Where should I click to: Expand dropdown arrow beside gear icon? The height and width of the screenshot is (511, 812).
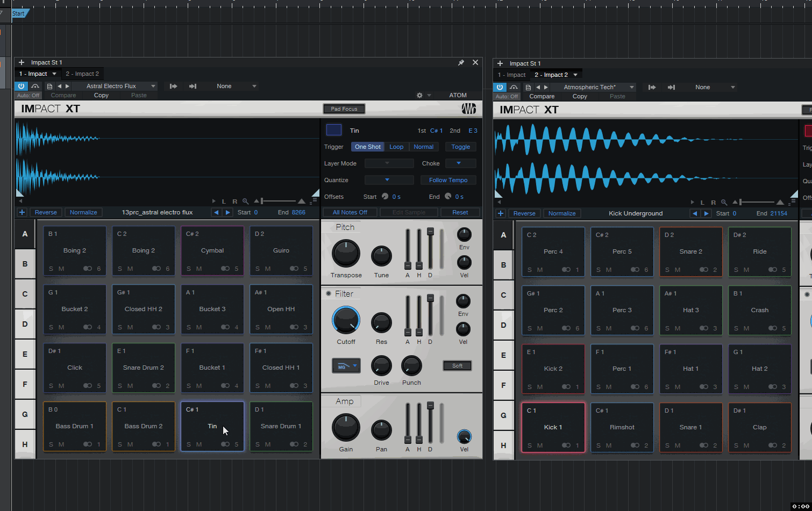(429, 95)
